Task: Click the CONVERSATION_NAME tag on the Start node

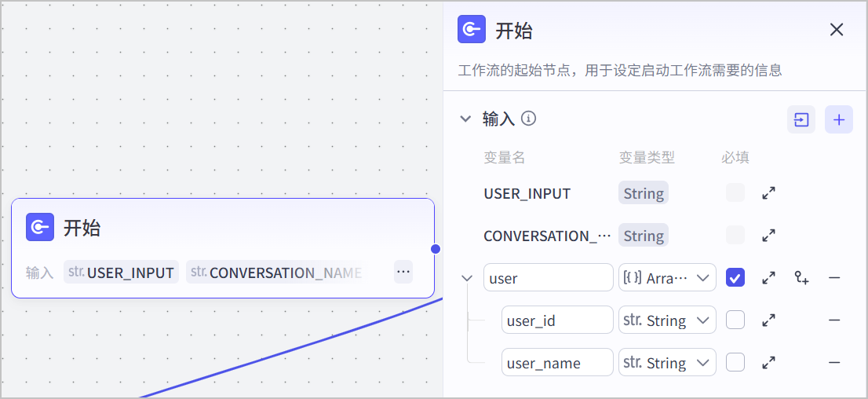Action: click(x=275, y=272)
